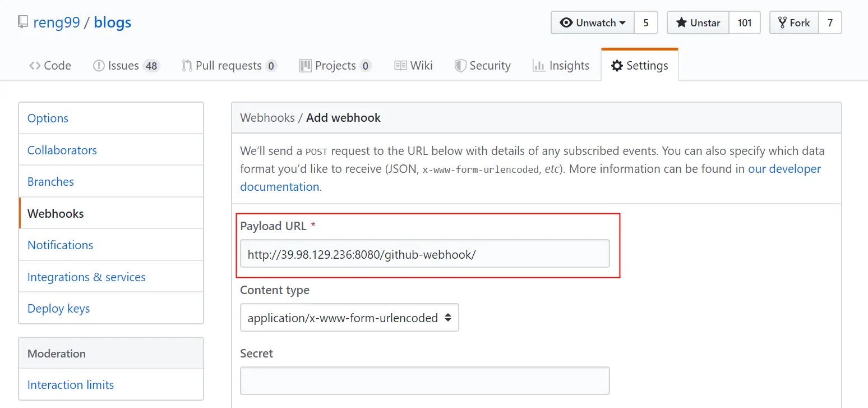This screenshot has width=868, height=408.
Task: Click the Security tab shield icon
Action: click(x=460, y=66)
